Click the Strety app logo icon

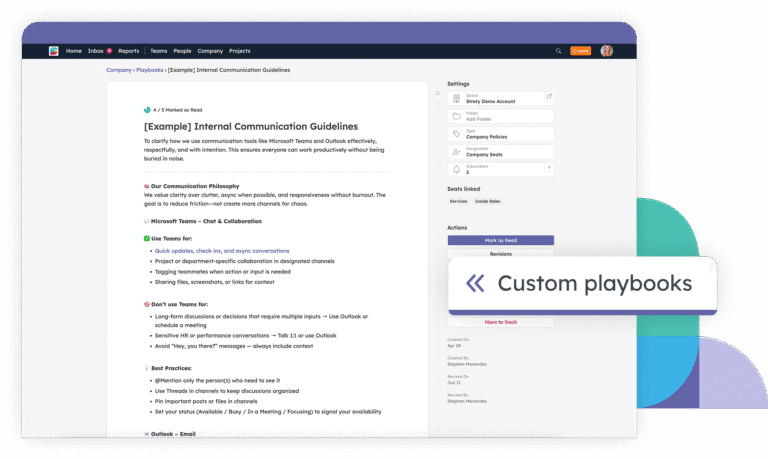53,51
